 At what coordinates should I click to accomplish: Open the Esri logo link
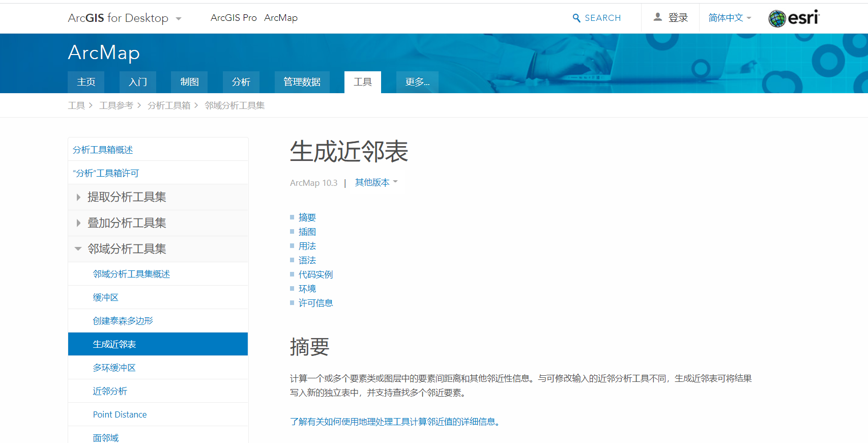point(794,18)
